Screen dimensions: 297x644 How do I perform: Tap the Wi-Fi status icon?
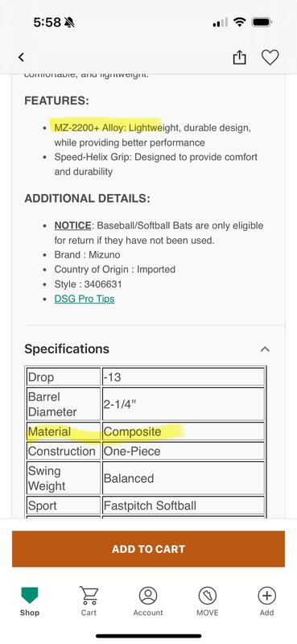tap(239, 23)
